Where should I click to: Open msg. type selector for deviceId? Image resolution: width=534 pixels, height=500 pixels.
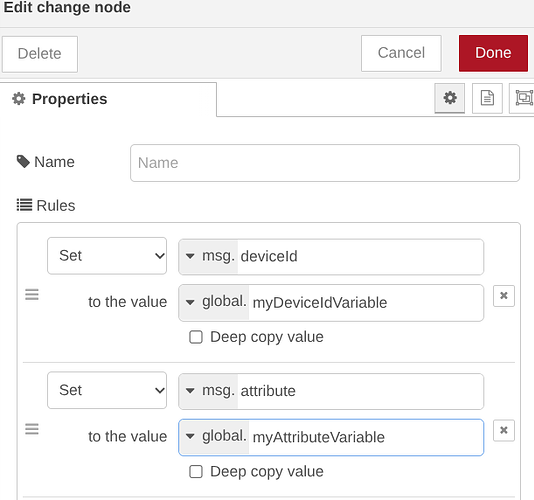coord(209,256)
